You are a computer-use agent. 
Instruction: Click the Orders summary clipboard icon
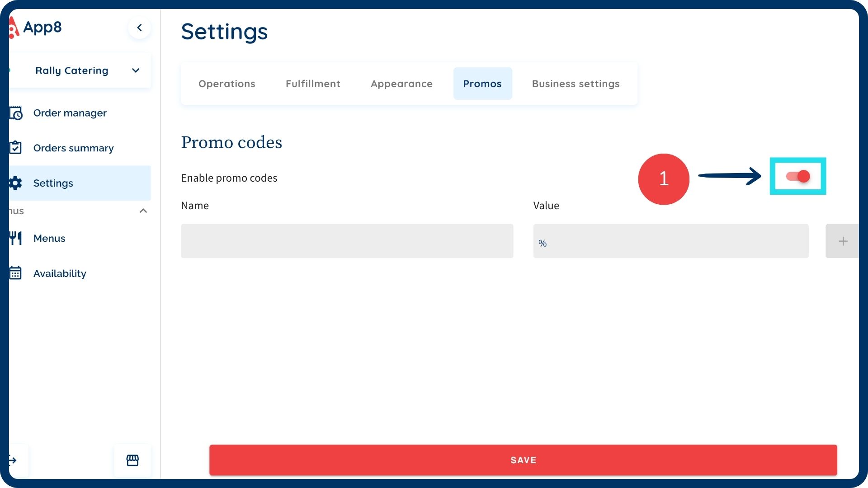click(x=16, y=148)
